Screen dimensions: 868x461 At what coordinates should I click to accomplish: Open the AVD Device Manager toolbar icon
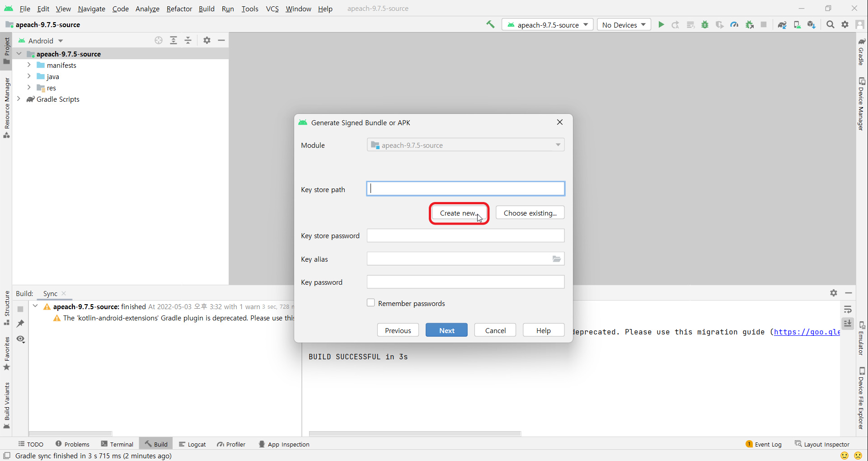(797, 24)
